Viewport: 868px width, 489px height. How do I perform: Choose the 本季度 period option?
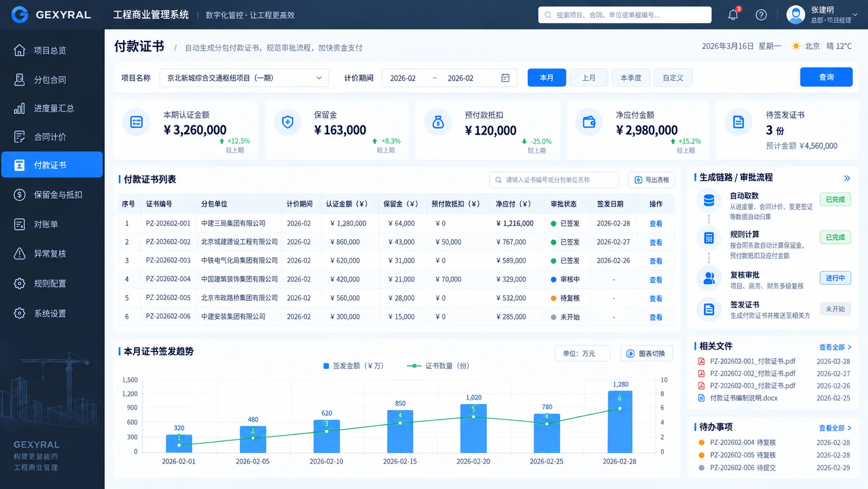(631, 77)
